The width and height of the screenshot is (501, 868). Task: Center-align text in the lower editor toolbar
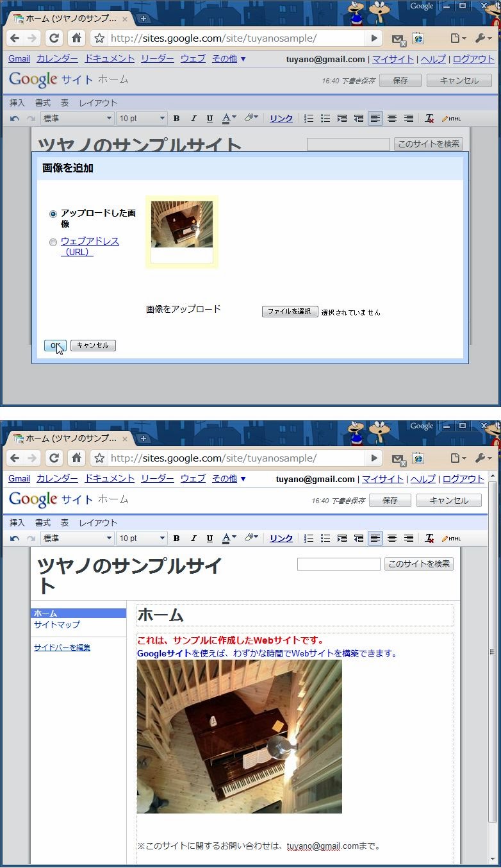[x=392, y=538]
